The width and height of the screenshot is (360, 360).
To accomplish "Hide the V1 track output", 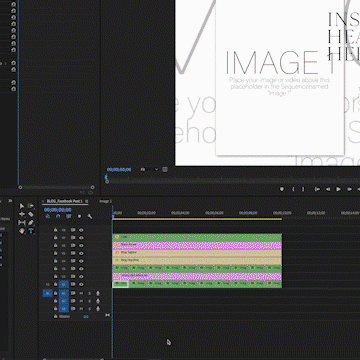I will (81, 284).
